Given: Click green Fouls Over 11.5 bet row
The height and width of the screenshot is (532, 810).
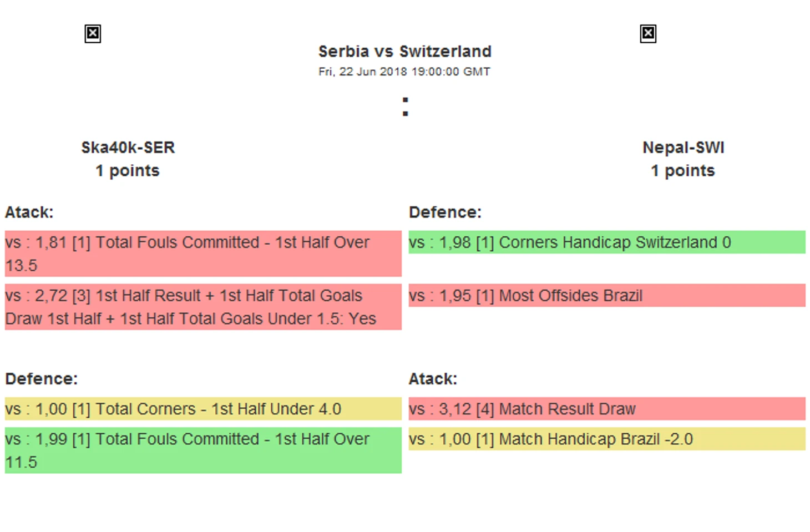Looking at the screenshot, I should point(203,450).
